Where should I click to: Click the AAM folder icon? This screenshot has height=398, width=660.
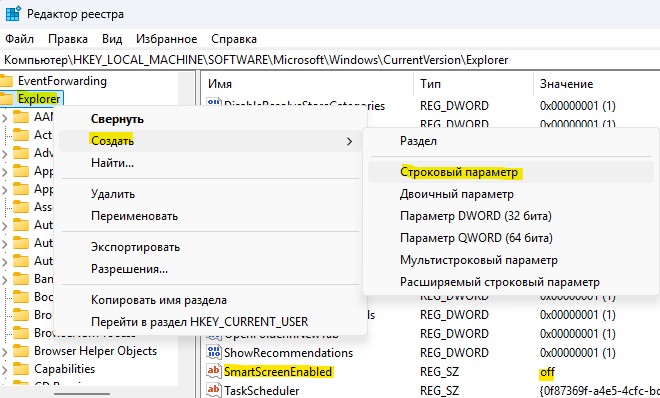(x=21, y=117)
